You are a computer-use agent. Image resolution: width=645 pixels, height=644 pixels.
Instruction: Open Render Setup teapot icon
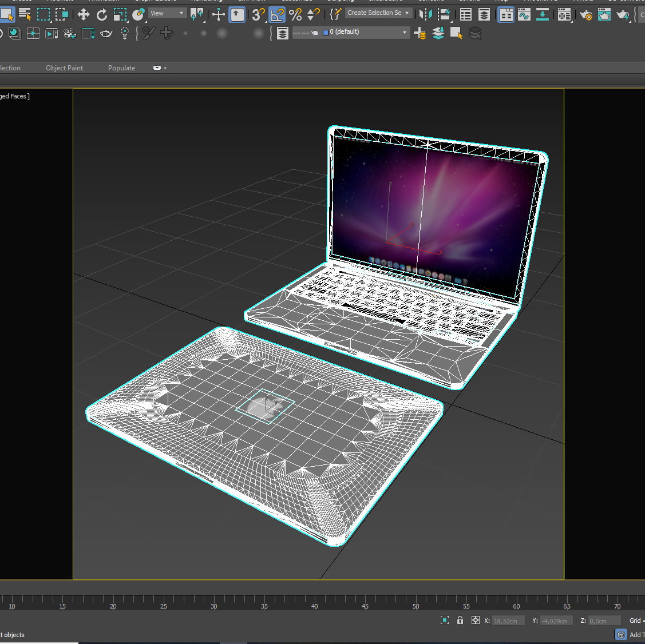(x=586, y=15)
